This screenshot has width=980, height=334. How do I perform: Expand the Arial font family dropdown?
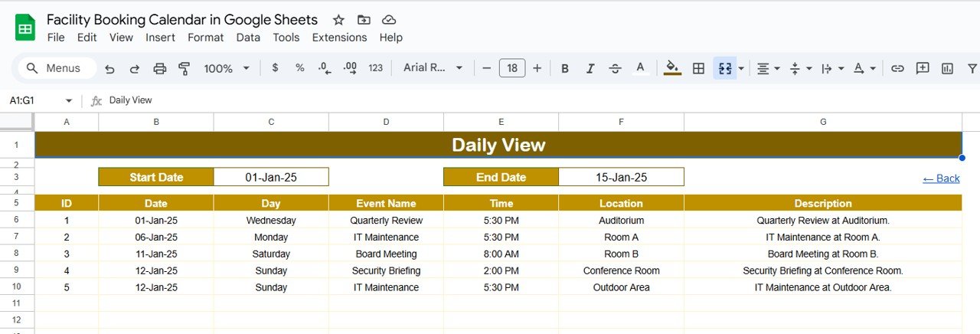point(433,68)
